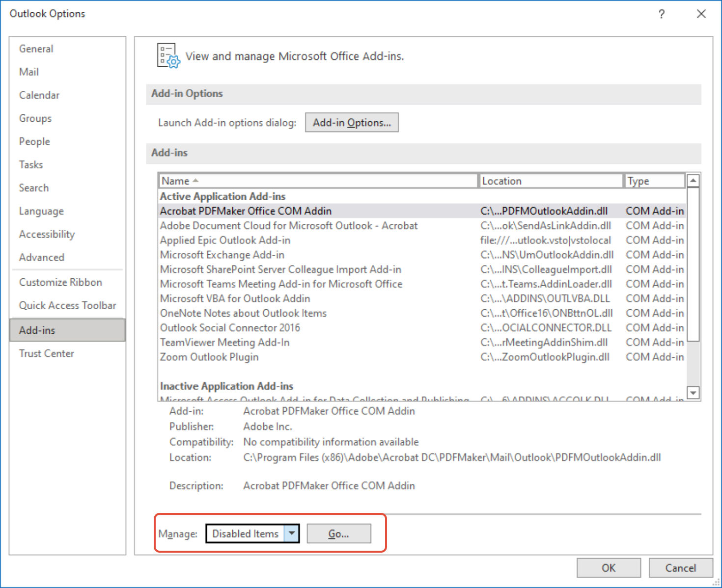This screenshot has width=722, height=588.
Task: Select Microsoft VBA for Outlook Addin row
Action: click(x=422, y=298)
